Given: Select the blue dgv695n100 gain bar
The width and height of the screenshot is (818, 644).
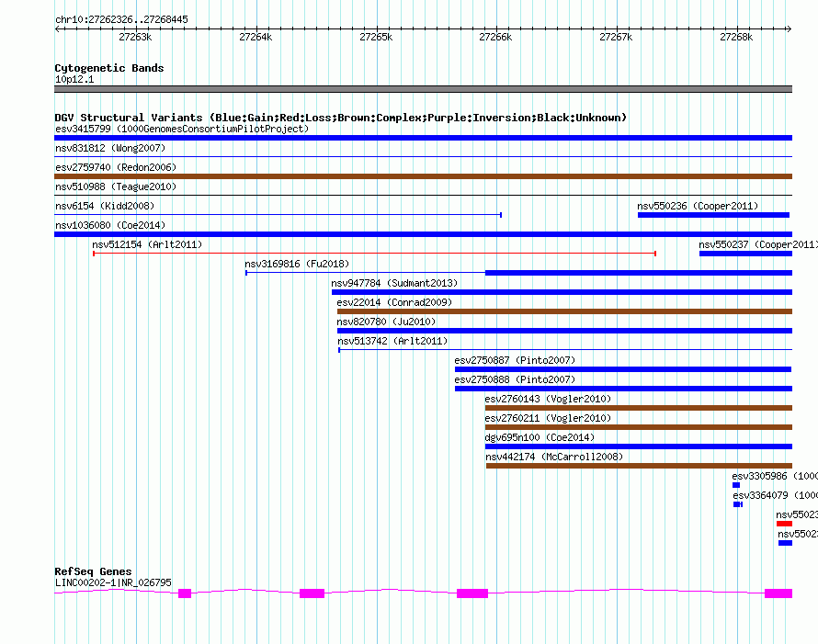Looking at the screenshot, I should pos(639,446).
